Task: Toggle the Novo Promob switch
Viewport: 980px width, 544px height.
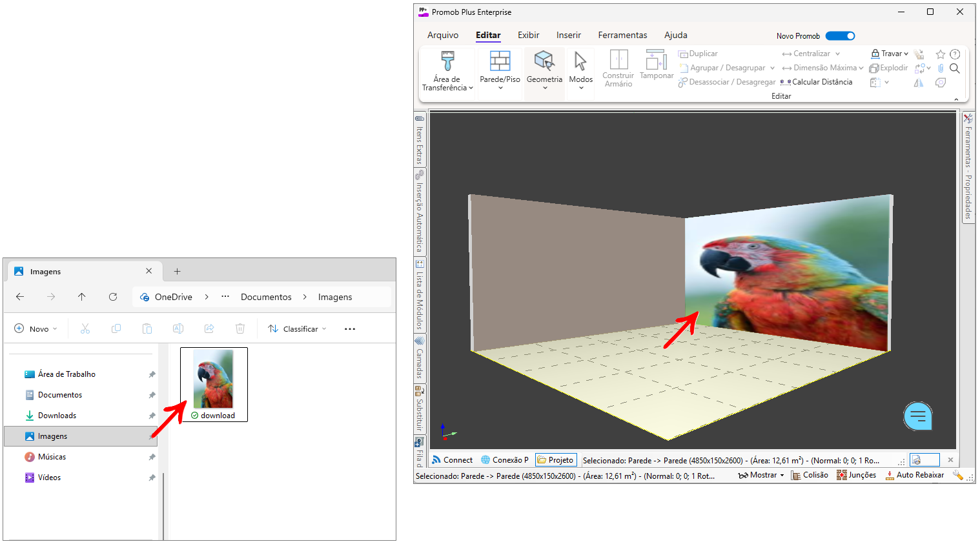Action: [840, 36]
